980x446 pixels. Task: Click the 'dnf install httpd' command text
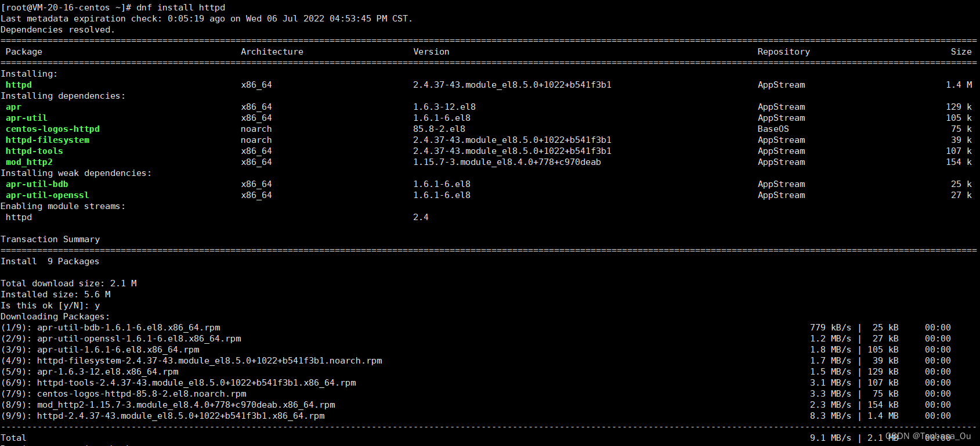pyautogui.click(x=180, y=8)
